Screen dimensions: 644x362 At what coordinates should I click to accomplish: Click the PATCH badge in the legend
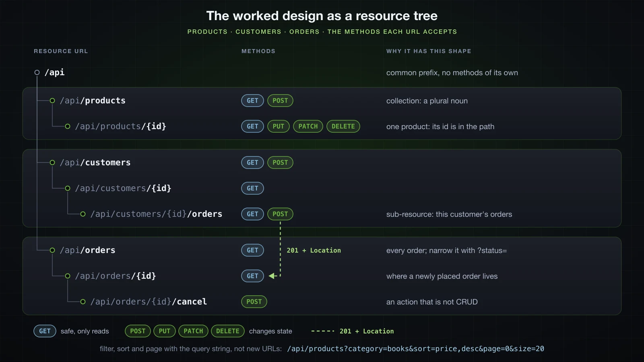(x=193, y=331)
